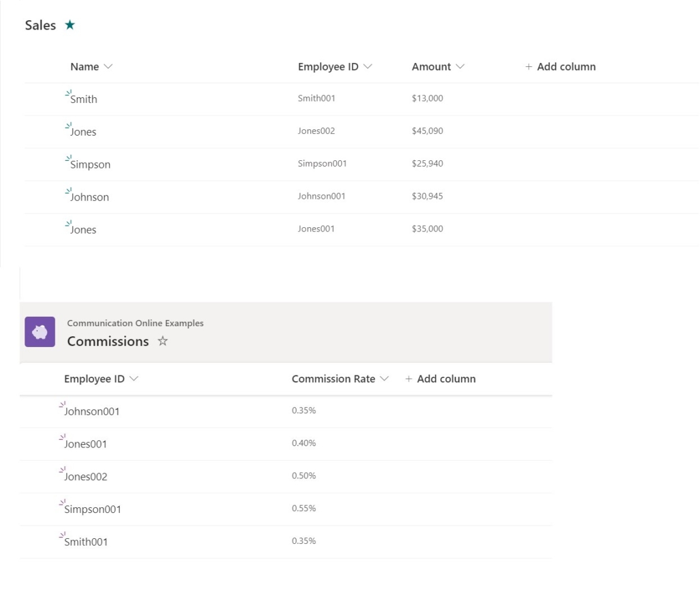Expand the Name column header menu

(x=108, y=67)
